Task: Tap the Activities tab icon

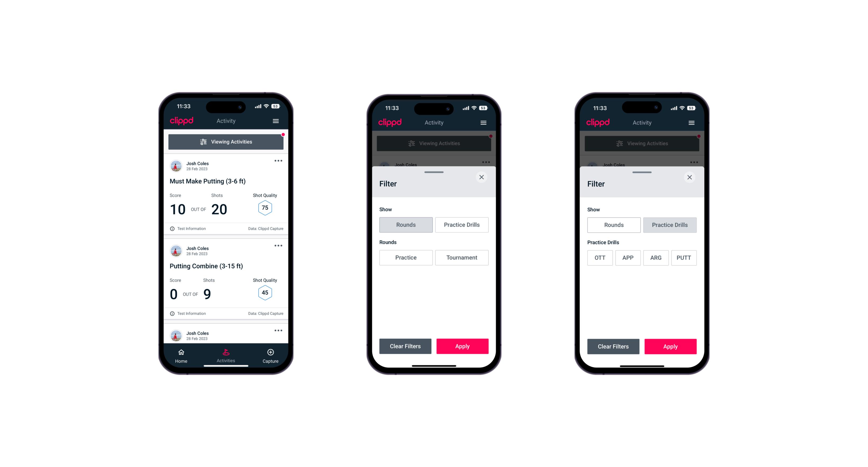Action: (227, 352)
